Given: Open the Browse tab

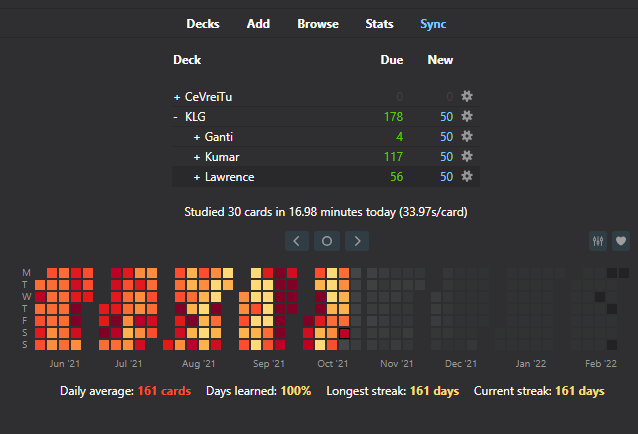Looking at the screenshot, I should pos(318,24).
